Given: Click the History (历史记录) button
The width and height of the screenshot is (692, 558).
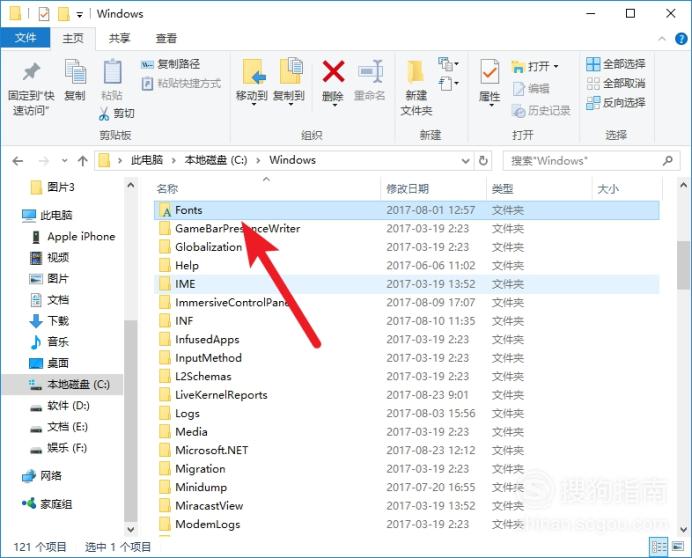Looking at the screenshot, I should [x=541, y=110].
